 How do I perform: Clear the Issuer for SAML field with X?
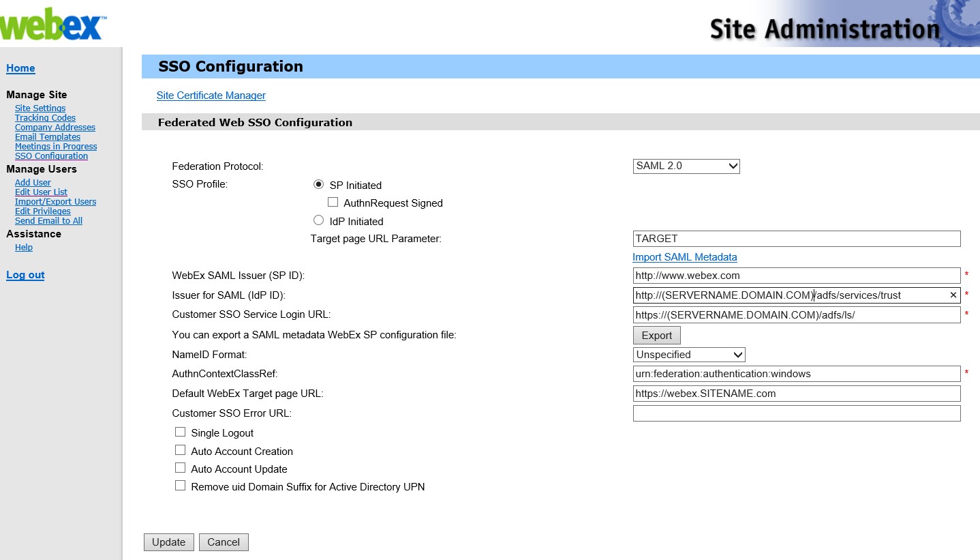953,295
